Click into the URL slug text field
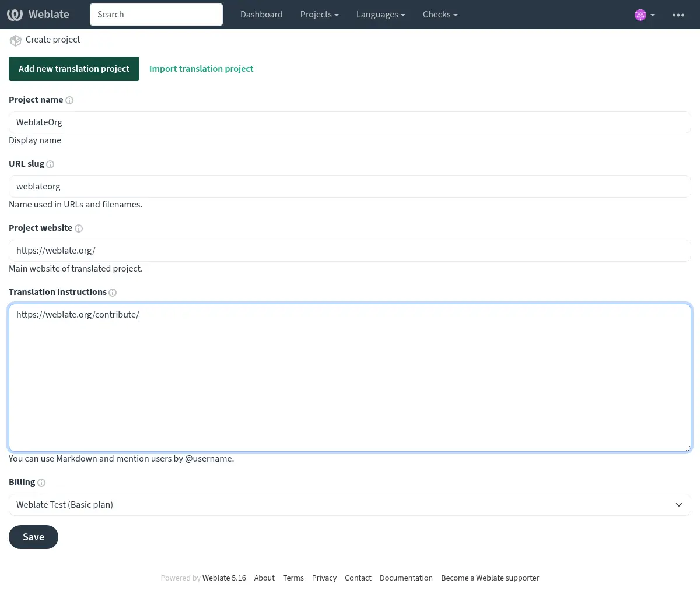 [350, 187]
